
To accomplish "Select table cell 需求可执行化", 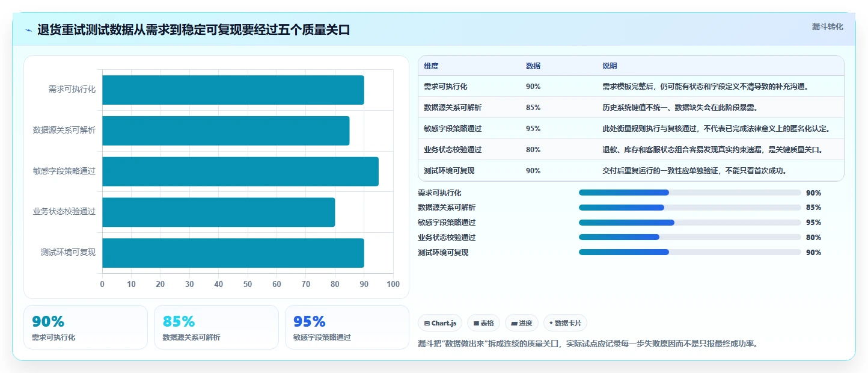I will (445, 87).
